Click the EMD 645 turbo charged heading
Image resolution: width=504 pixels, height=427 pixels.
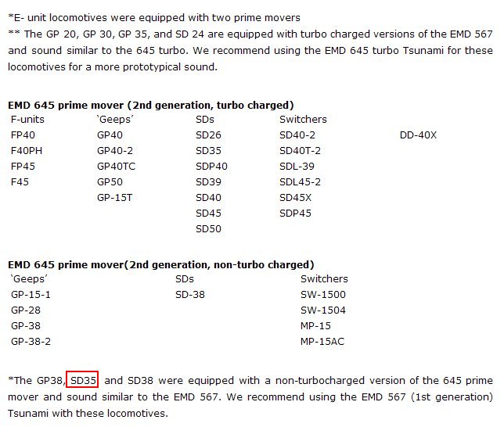[x=151, y=105]
